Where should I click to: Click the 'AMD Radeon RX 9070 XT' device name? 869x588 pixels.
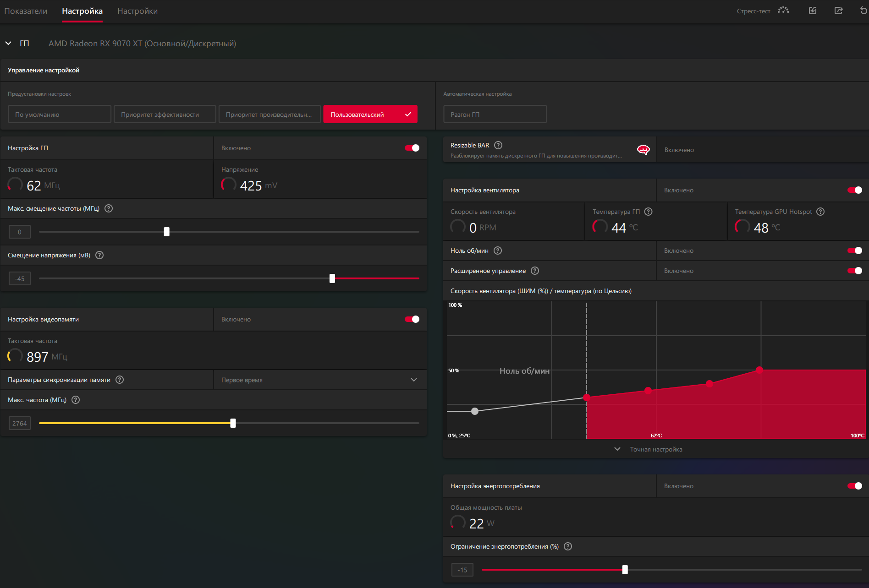142,44
